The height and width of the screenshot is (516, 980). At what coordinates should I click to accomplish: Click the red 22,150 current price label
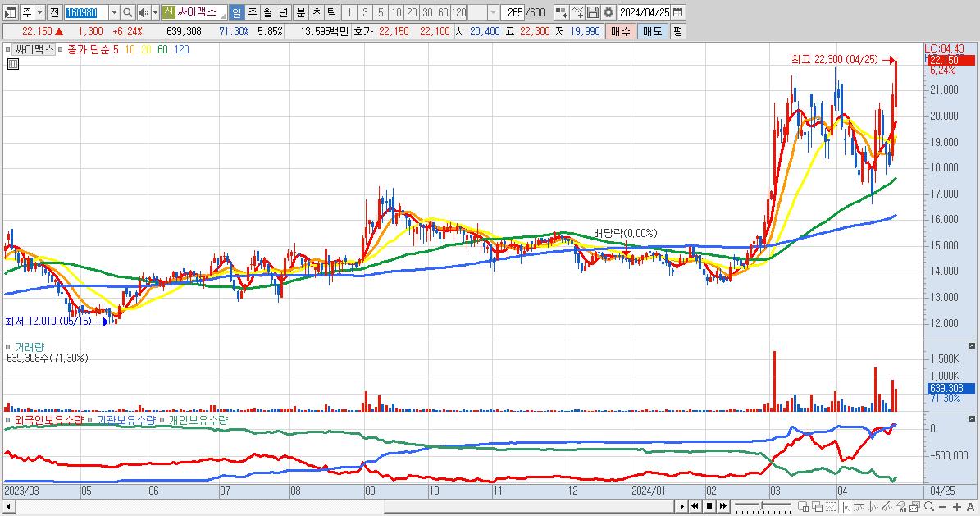coord(950,60)
